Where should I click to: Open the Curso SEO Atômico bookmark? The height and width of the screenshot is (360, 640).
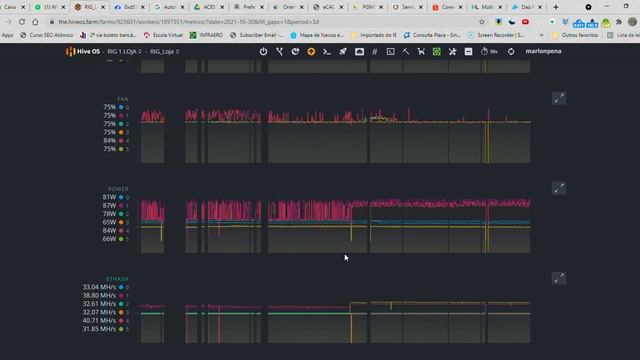(47, 35)
